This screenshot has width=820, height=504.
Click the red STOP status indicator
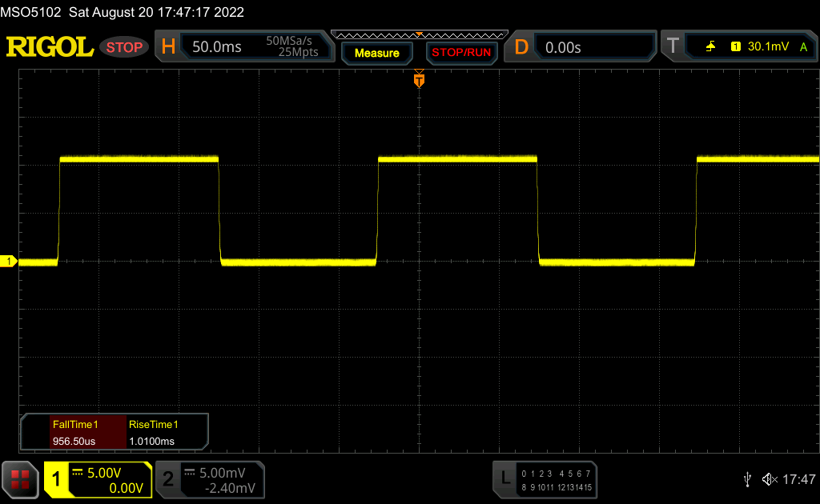(x=124, y=47)
